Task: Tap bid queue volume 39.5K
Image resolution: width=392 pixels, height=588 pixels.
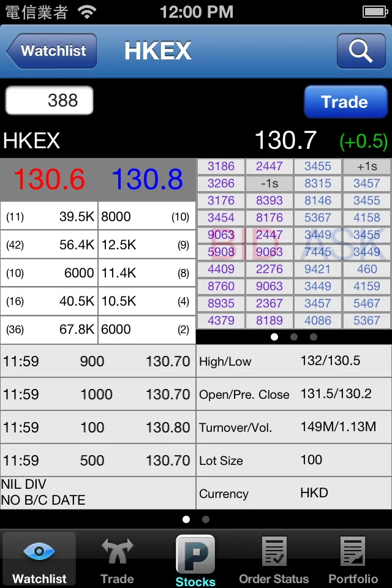Action: 77,216
